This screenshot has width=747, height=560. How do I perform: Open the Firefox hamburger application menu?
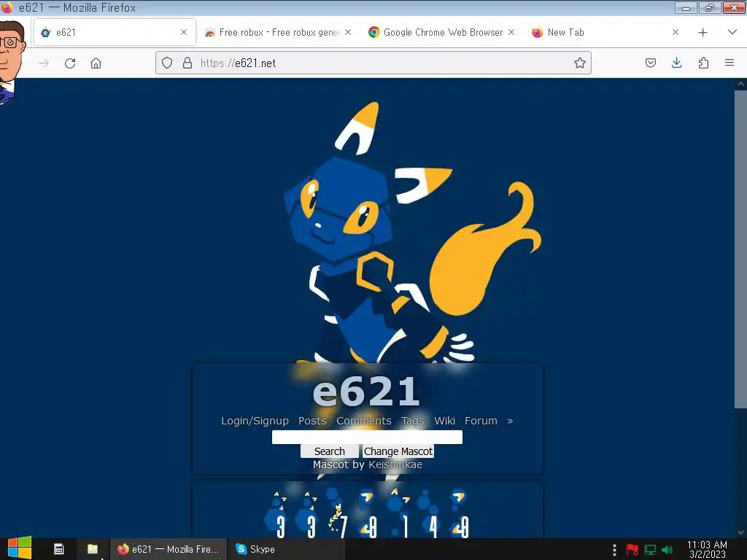tap(729, 63)
